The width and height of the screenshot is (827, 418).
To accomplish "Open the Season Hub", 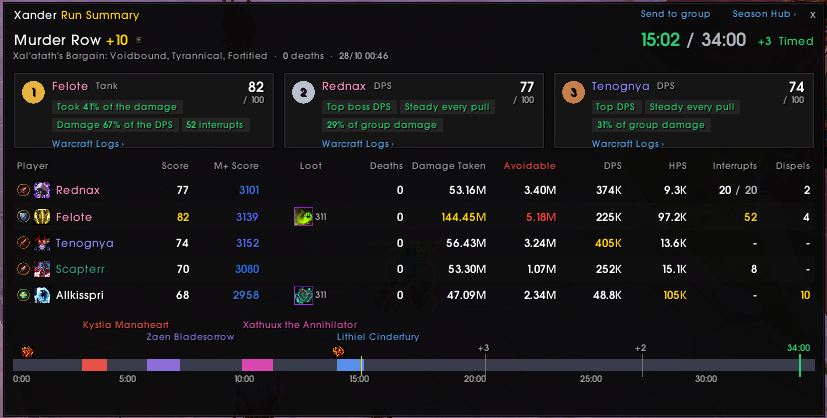I will pyautogui.click(x=764, y=14).
